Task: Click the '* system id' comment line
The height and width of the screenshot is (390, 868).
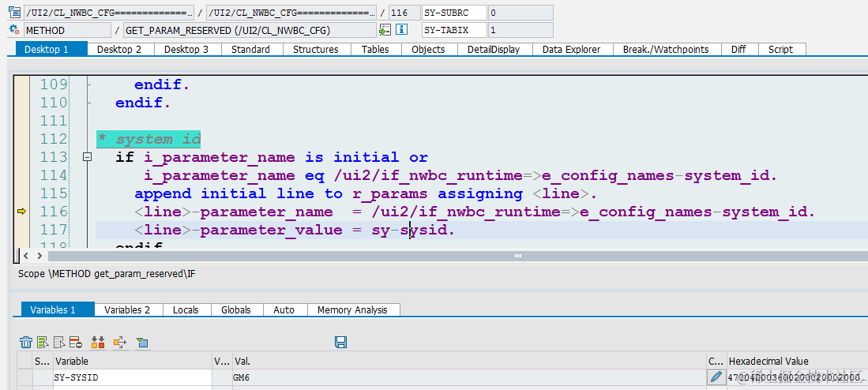Action: 149,139
